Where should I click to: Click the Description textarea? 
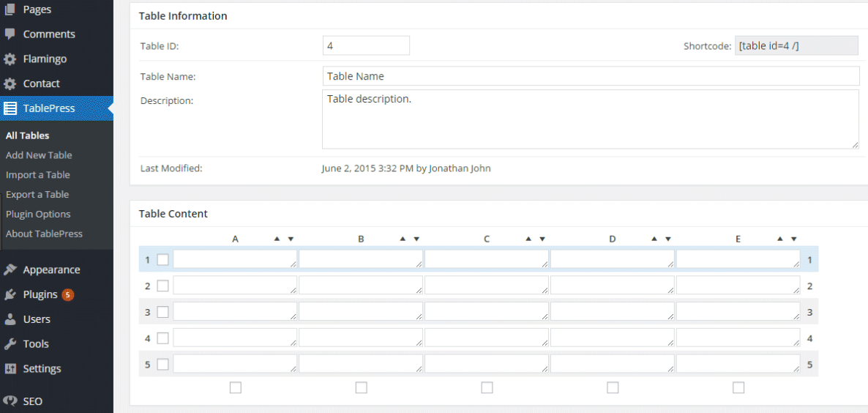(591, 119)
